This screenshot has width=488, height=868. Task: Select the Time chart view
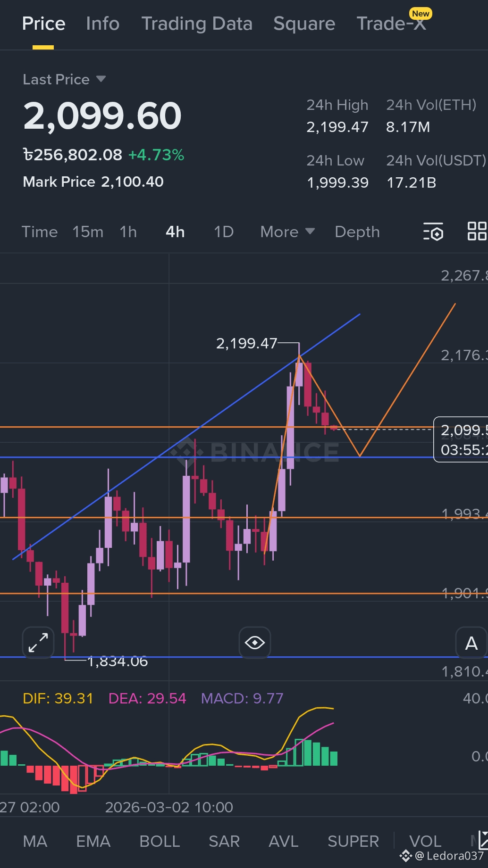coord(40,231)
